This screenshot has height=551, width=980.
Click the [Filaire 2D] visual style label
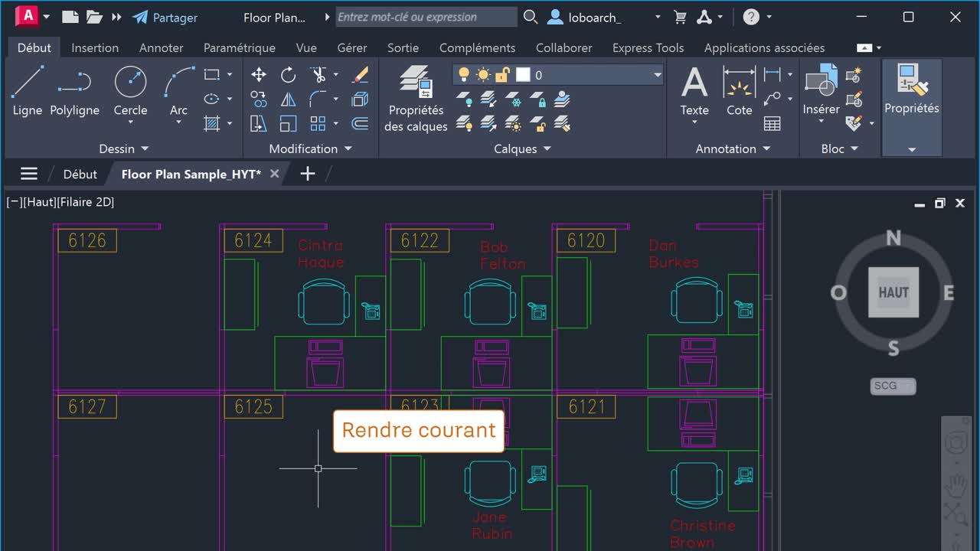(x=86, y=202)
